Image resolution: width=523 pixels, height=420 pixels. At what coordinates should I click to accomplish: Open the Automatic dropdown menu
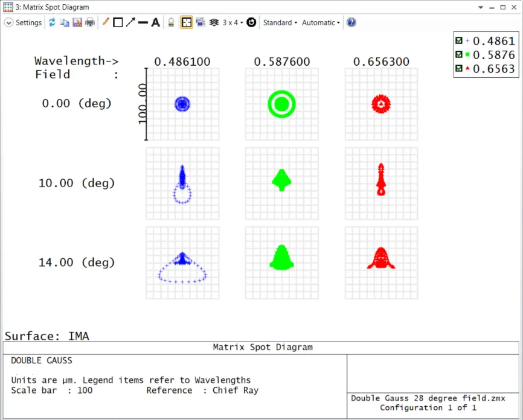coord(321,22)
